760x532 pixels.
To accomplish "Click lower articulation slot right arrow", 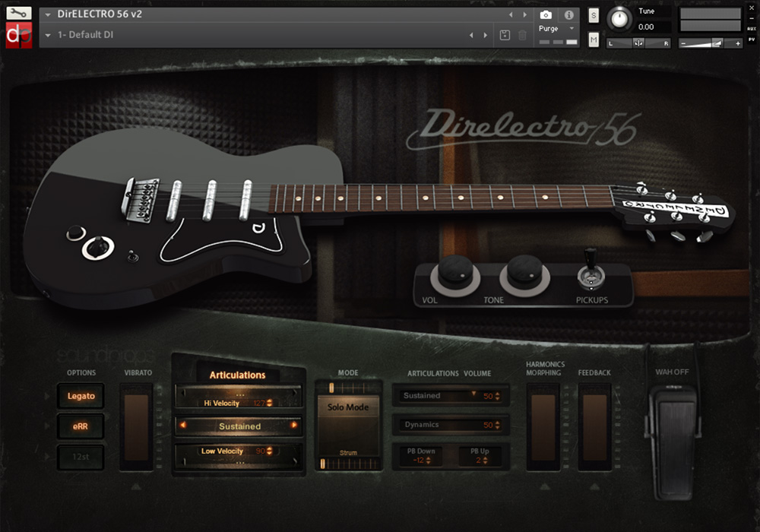I will pos(294,461).
